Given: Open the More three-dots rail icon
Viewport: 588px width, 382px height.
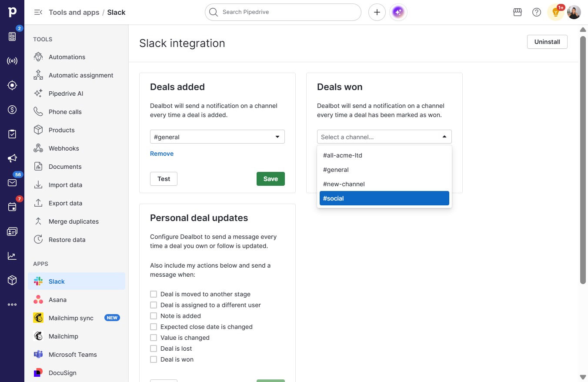Looking at the screenshot, I should [12, 305].
